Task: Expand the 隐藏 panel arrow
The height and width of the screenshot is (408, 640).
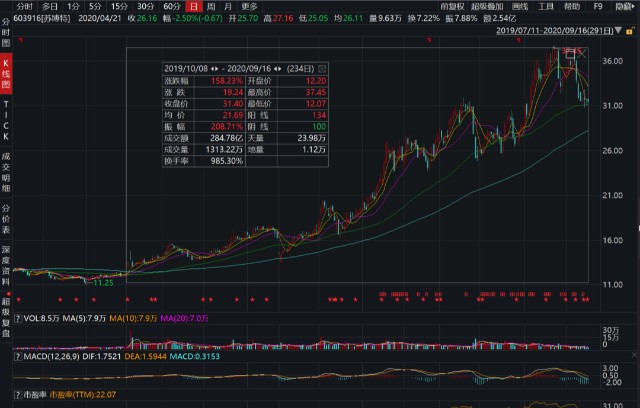Action: 625,6
